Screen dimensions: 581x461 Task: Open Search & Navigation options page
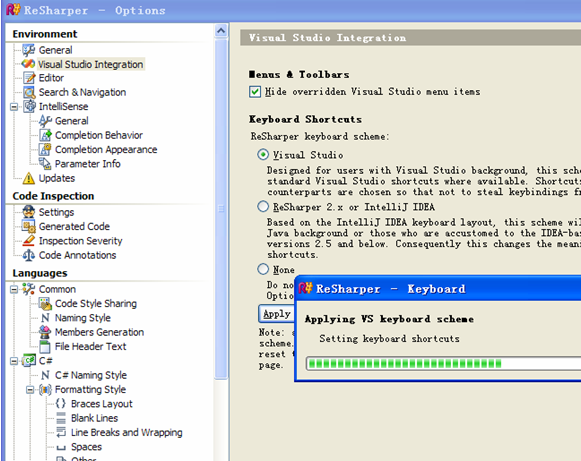(x=82, y=92)
